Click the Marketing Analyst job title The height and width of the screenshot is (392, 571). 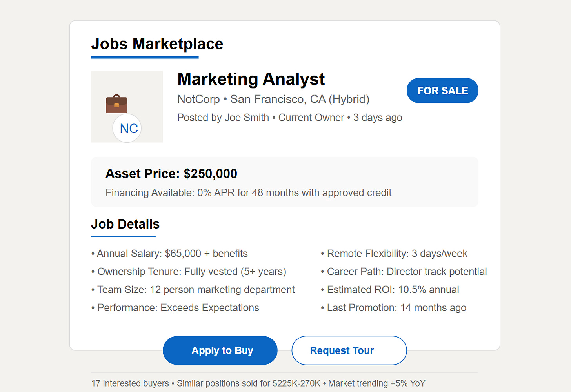[x=251, y=79]
